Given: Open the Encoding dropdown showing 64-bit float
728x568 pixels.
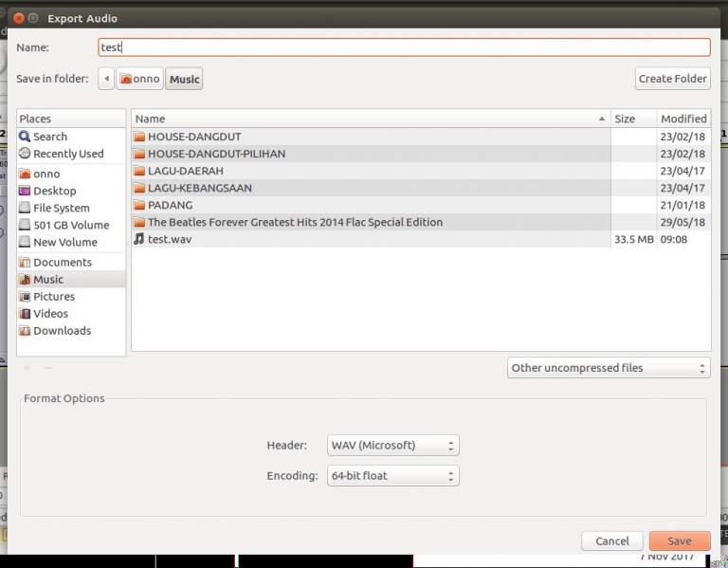Looking at the screenshot, I should click(392, 475).
